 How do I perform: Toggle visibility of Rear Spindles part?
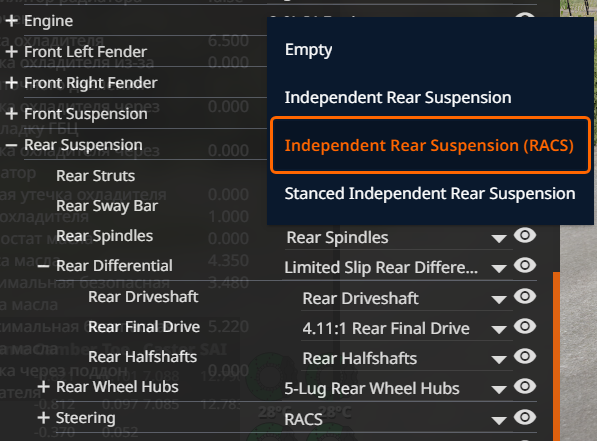point(525,235)
